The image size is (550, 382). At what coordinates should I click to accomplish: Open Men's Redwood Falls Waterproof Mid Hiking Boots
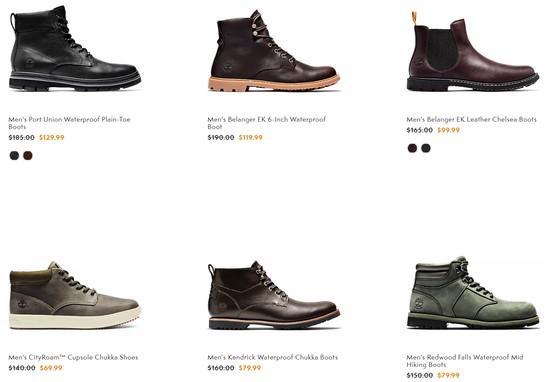(465, 361)
